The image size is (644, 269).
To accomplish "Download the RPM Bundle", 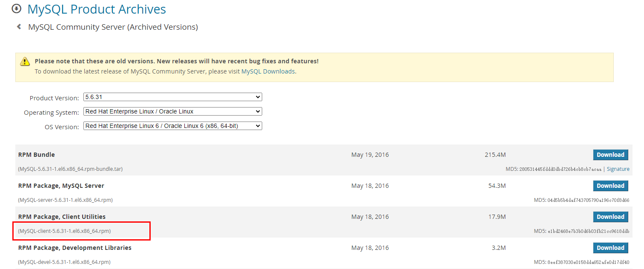I will 610,155.
